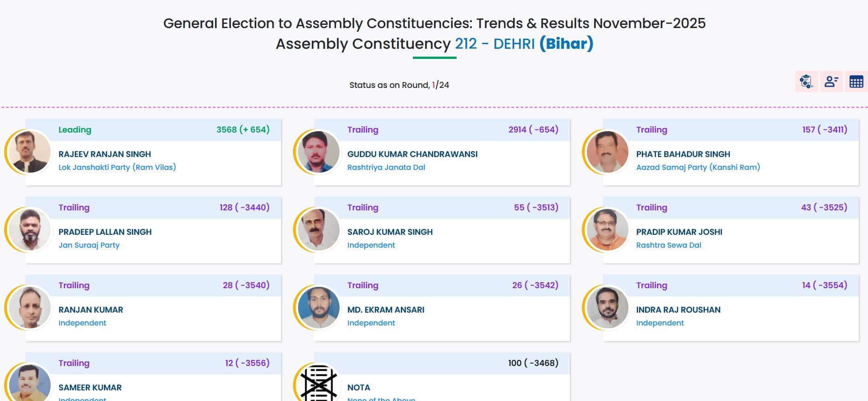The image size is (868, 401).
Task: Click the Jan Suraaj Party label
Action: coord(89,245)
